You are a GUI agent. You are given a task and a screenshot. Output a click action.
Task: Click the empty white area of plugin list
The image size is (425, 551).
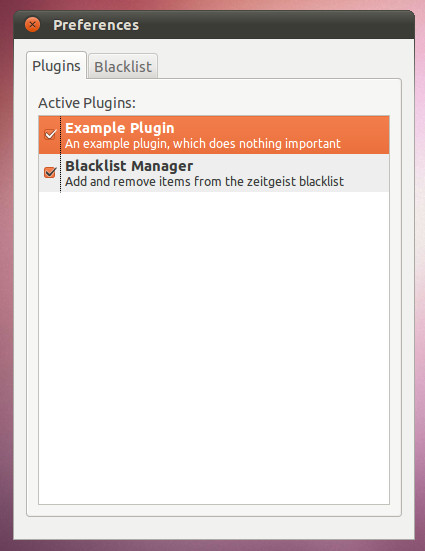[214, 348]
